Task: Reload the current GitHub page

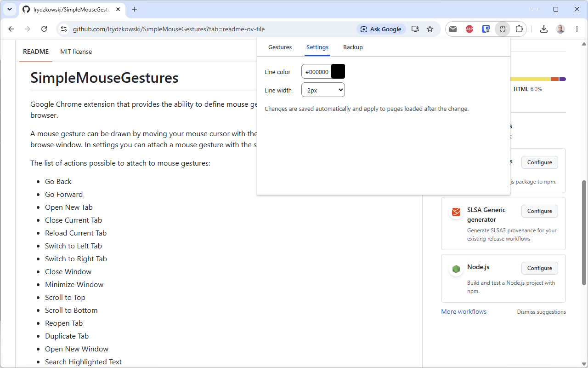Action: [x=44, y=29]
